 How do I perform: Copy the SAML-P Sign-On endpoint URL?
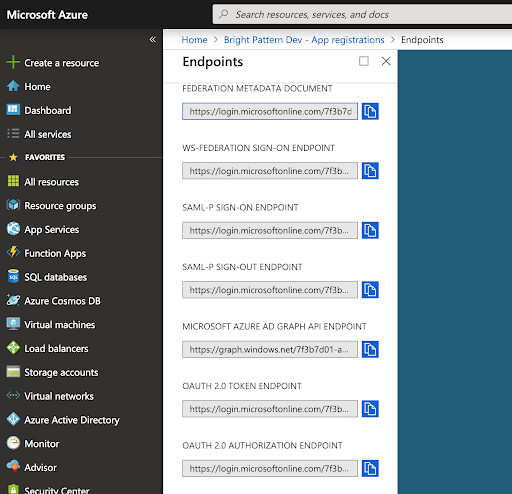pyautogui.click(x=370, y=230)
